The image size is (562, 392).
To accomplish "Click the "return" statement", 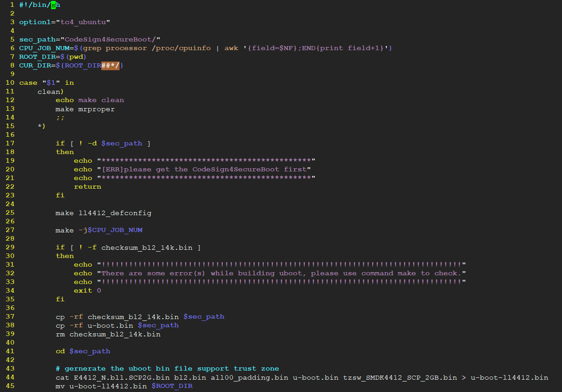I will pyautogui.click(x=88, y=186).
